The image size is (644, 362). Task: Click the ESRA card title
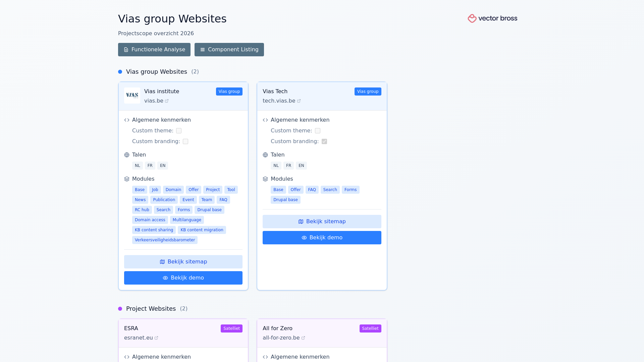point(131,328)
